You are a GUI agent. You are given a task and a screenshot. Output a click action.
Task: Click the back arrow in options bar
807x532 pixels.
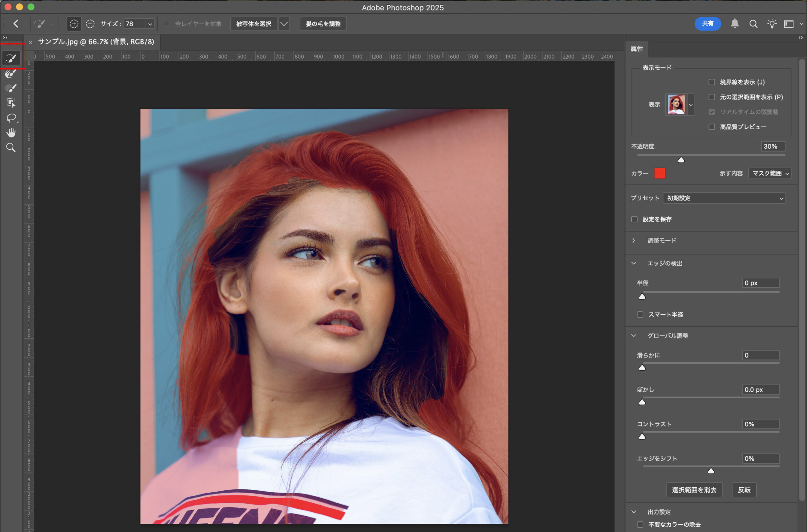coord(16,24)
